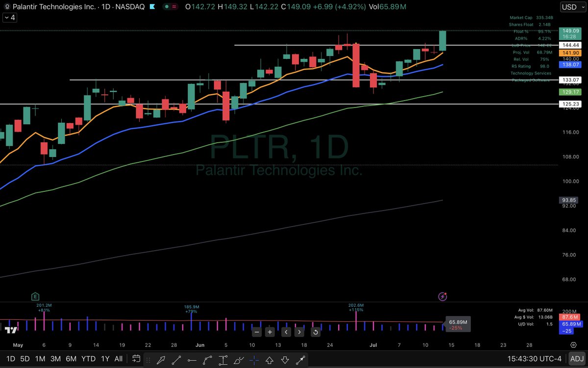
Task: Select the trend line drawing tool
Action: point(176,359)
